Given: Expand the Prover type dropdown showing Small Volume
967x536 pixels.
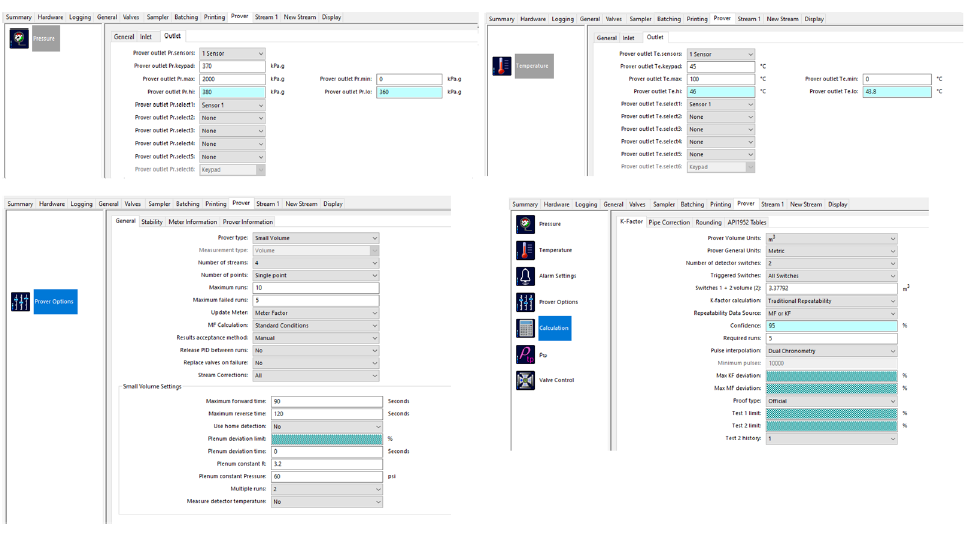Looking at the screenshot, I should click(316, 238).
